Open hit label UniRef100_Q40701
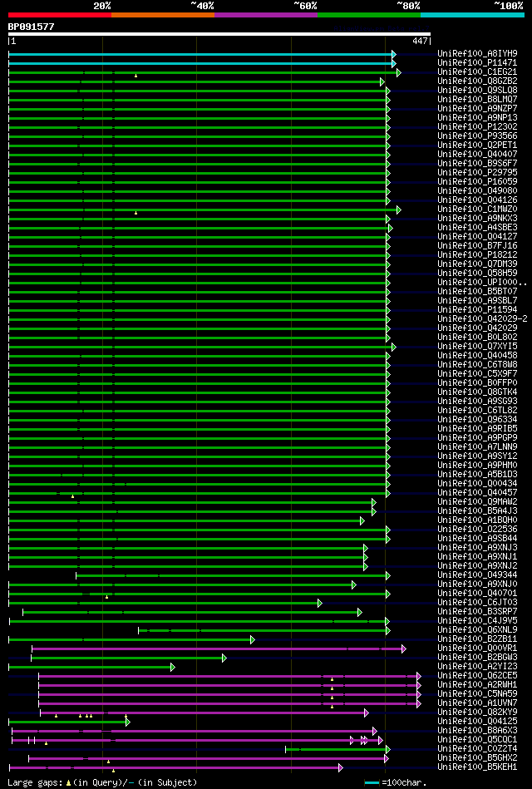 [x=478, y=594]
